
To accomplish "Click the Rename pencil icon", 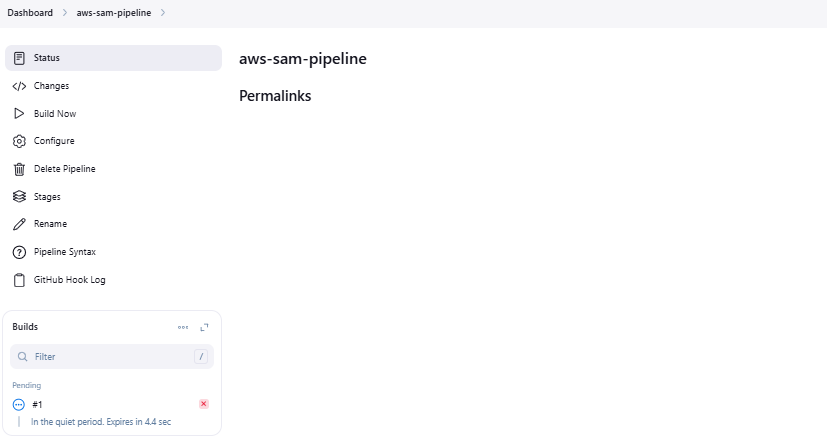I will coord(19,224).
